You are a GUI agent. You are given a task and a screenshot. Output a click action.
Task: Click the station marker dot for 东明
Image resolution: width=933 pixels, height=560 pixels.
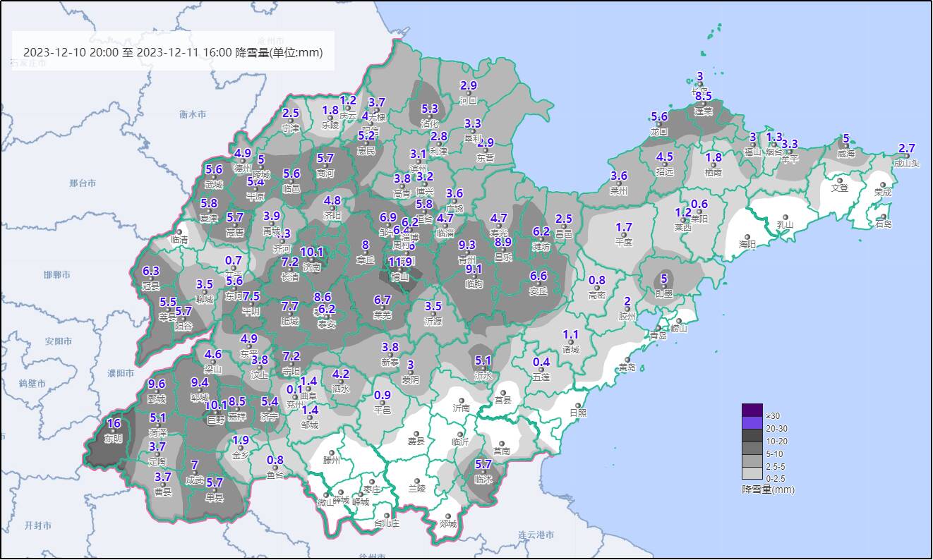pyautogui.click(x=114, y=430)
